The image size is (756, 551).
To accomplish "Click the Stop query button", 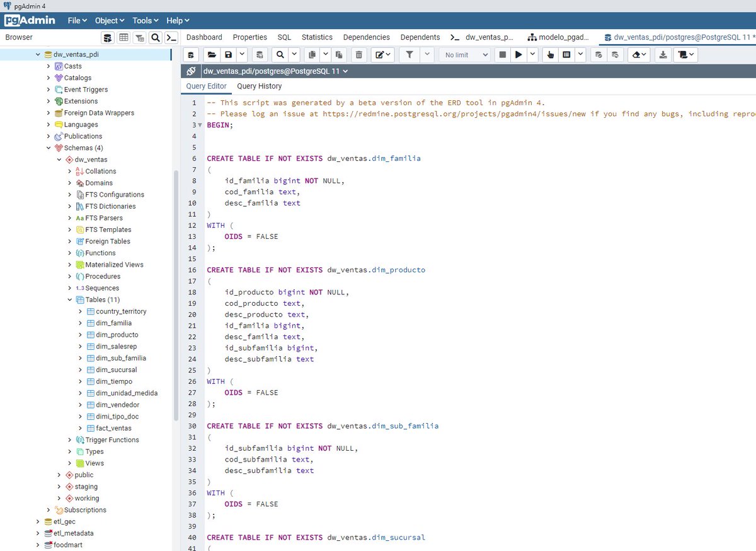I will [x=502, y=55].
